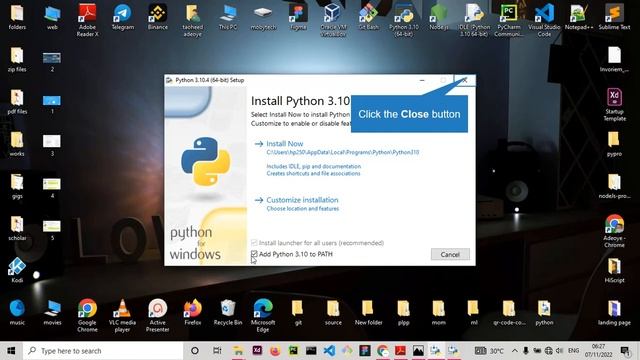This screenshot has height=360, width=640.
Task: Open Adobe Reader from the taskbar
Action: (x=400, y=351)
